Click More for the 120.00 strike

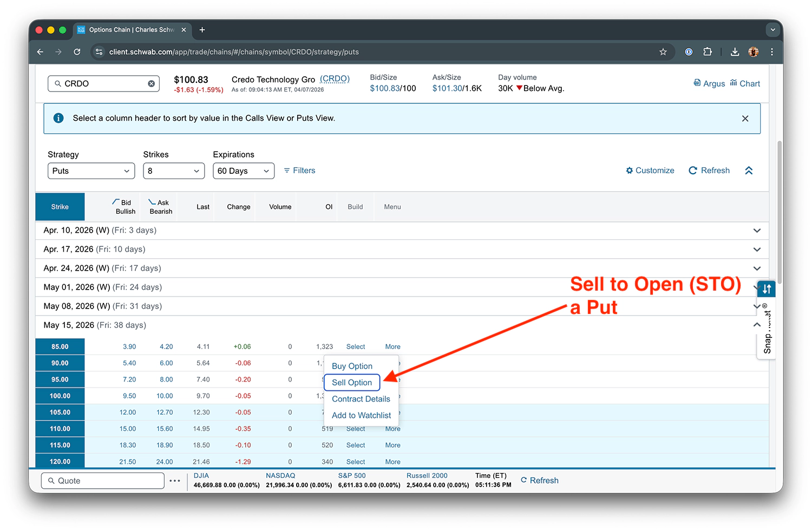(x=393, y=462)
